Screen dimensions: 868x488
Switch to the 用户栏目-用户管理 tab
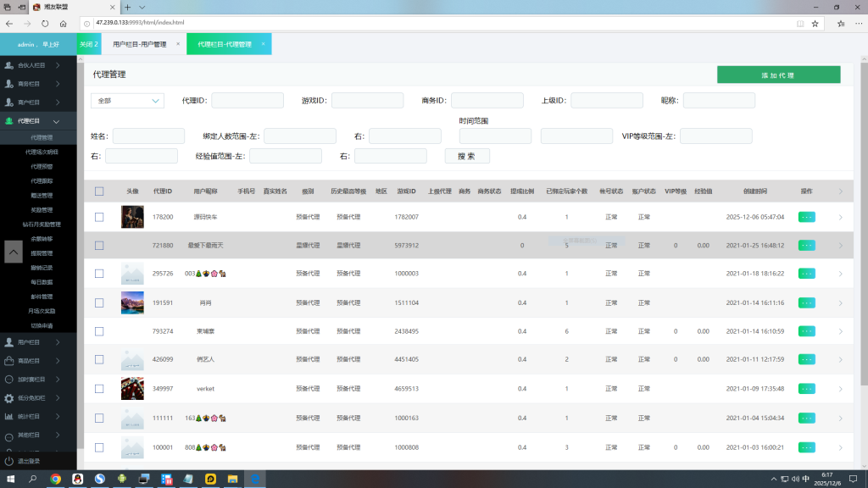click(140, 44)
